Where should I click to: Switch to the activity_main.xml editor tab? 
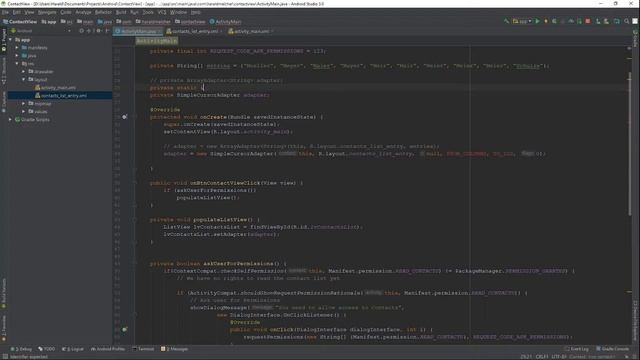coord(250,31)
